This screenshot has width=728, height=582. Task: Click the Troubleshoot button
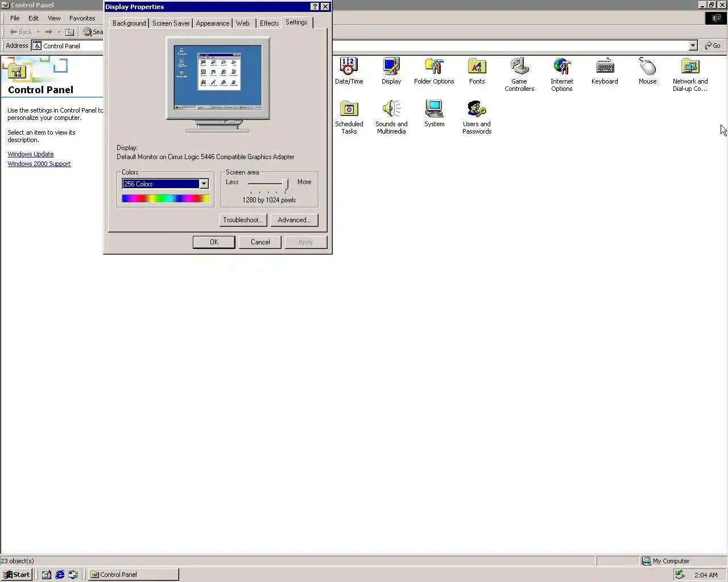click(243, 220)
